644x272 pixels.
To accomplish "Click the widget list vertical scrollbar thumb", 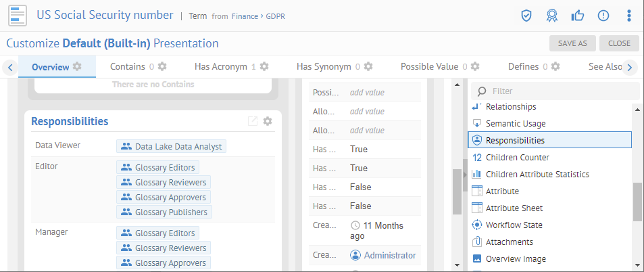I will pyautogui.click(x=637, y=201).
